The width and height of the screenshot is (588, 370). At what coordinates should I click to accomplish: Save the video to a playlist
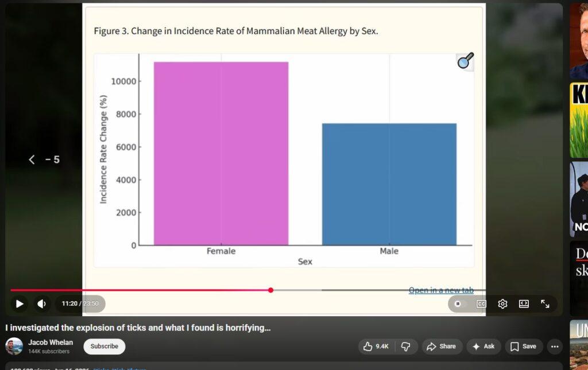tap(524, 346)
